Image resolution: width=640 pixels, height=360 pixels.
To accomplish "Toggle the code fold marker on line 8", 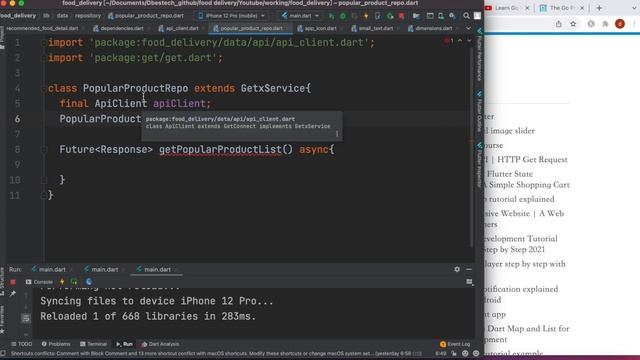I will [x=44, y=149].
